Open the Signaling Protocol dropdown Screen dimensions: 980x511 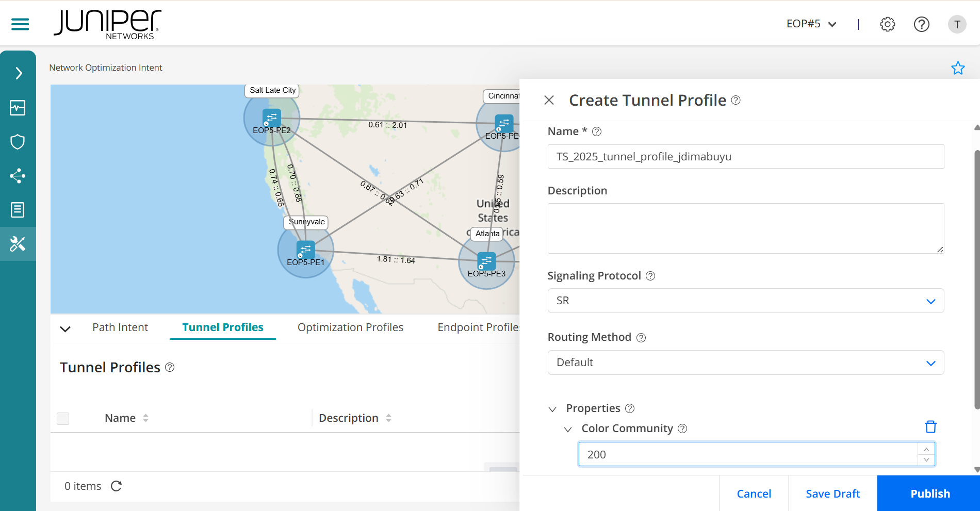pos(745,301)
